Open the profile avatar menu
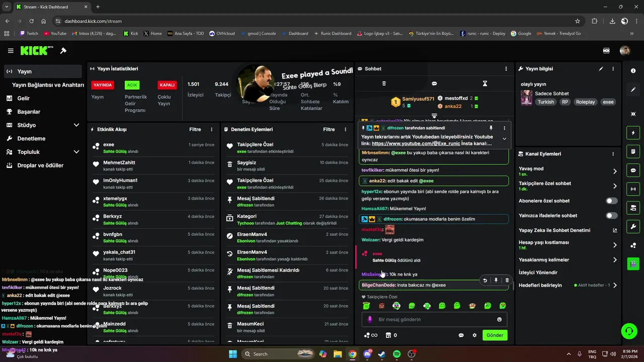 [625, 51]
